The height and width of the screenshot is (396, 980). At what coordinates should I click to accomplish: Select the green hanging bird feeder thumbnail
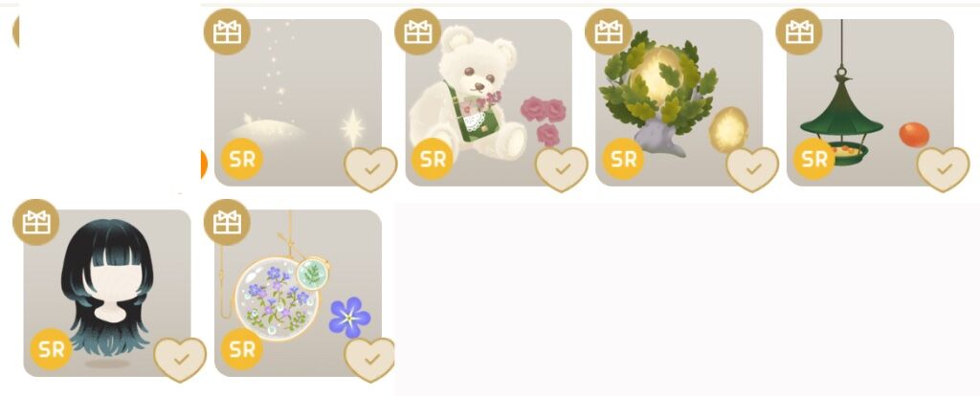[870, 102]
